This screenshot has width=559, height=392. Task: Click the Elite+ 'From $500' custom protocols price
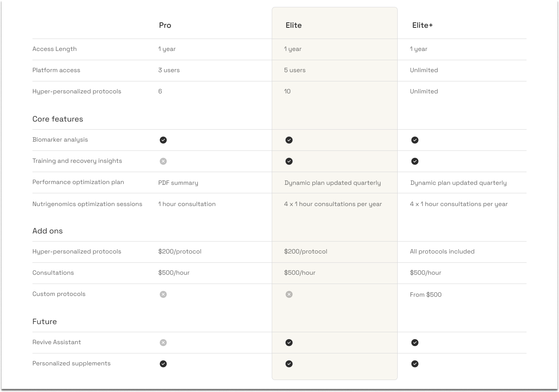[x=426, y=294]
